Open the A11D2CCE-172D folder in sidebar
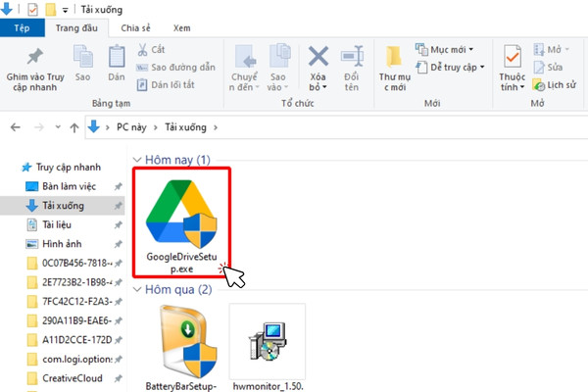 pos(72,339)
